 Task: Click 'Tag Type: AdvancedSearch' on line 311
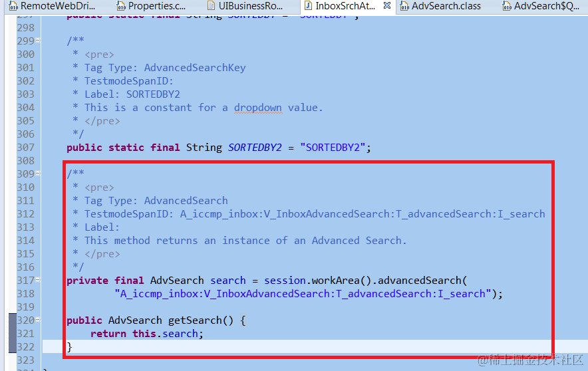click(156, 201)
